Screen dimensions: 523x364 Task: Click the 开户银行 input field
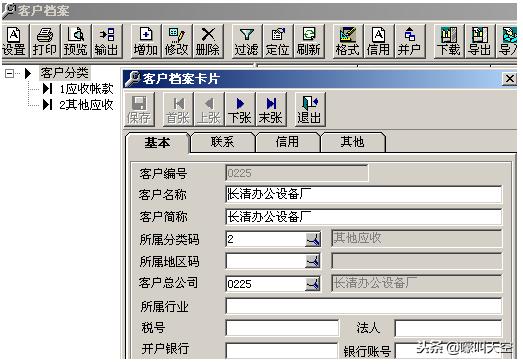click(282, 350)
